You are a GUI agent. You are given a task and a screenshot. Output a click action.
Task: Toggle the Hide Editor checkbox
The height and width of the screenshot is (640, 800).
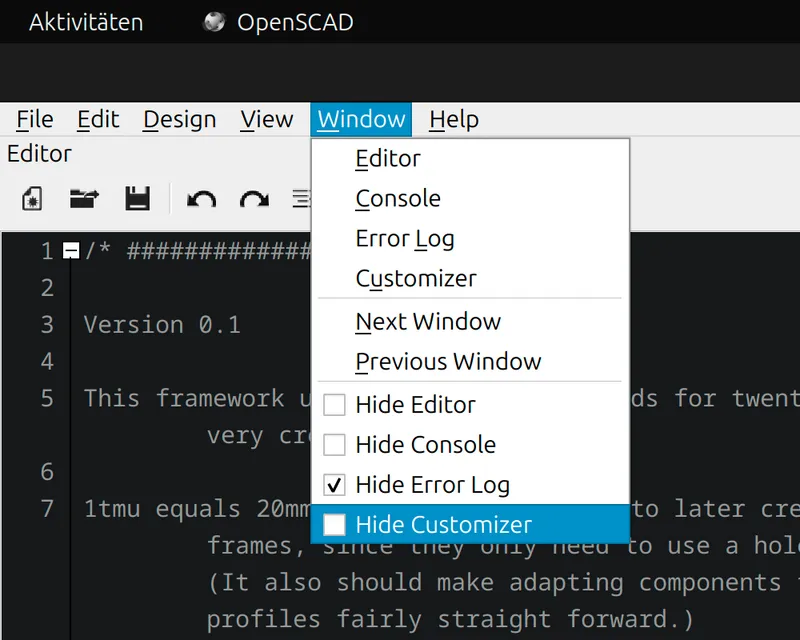click(334, 405)
